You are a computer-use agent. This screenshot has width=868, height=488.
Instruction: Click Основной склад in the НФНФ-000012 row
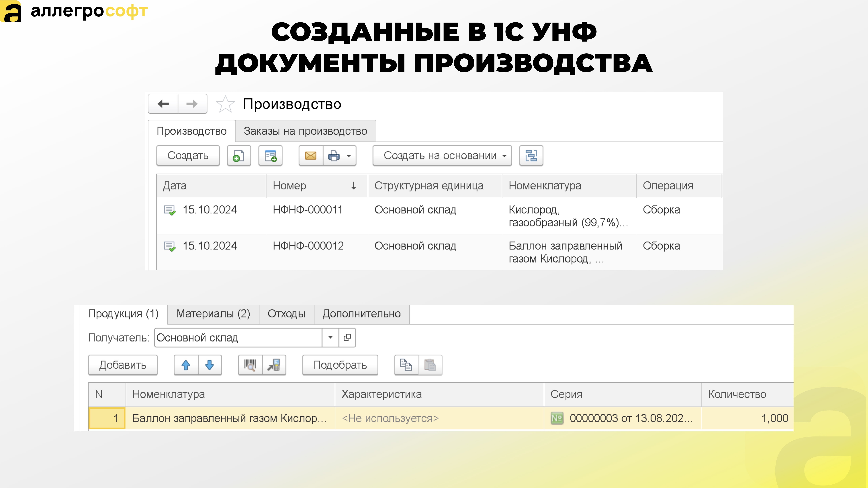tap(415, 246)
